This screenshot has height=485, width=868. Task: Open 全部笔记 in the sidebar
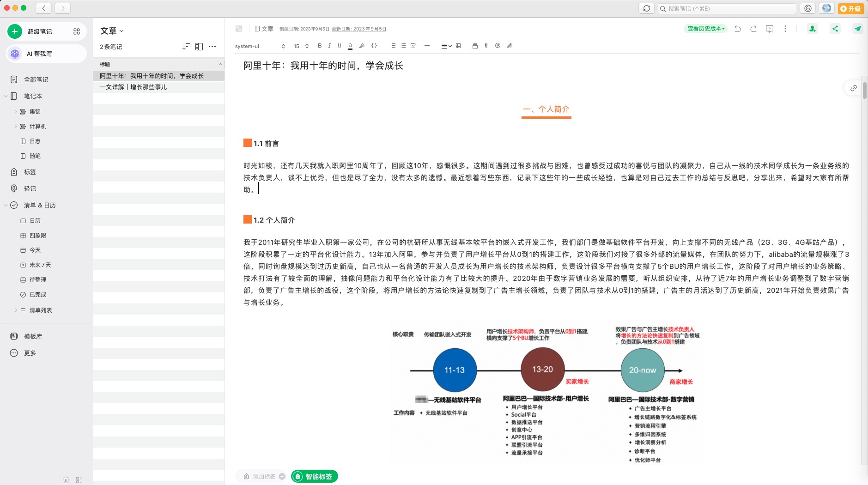click(36, 79)
